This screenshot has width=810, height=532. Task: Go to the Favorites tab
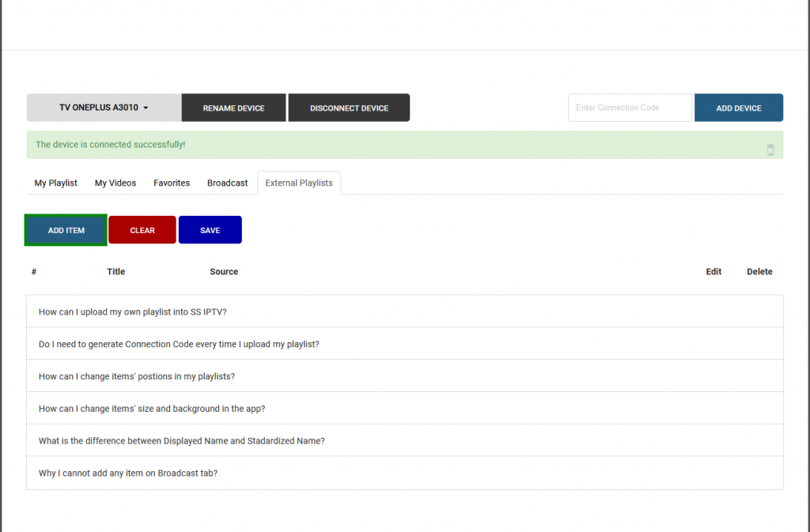[172, 183]
